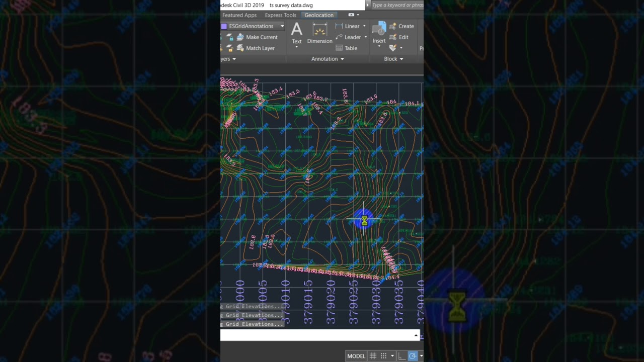Screen dimensions: 644x362
Task: Open the Text tool dropdown arrow
Action: 297,47
